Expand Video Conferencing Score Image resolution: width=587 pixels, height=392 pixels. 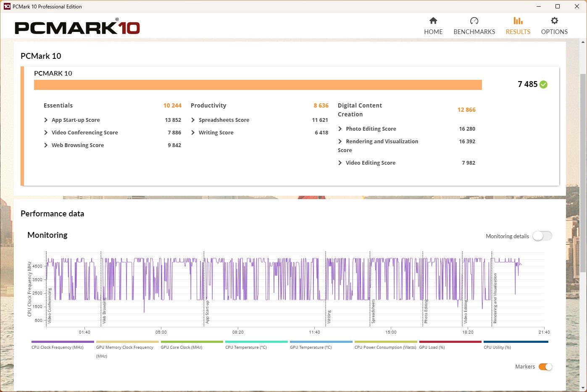click(x=46, y=133)
